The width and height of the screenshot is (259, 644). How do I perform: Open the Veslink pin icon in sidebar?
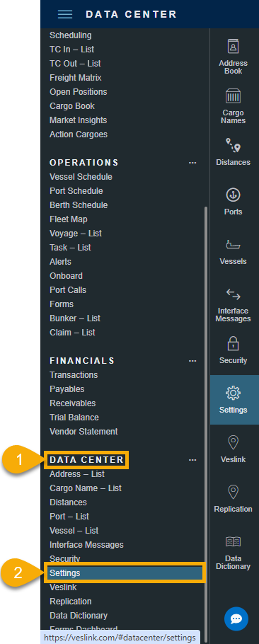coord(233,443)
